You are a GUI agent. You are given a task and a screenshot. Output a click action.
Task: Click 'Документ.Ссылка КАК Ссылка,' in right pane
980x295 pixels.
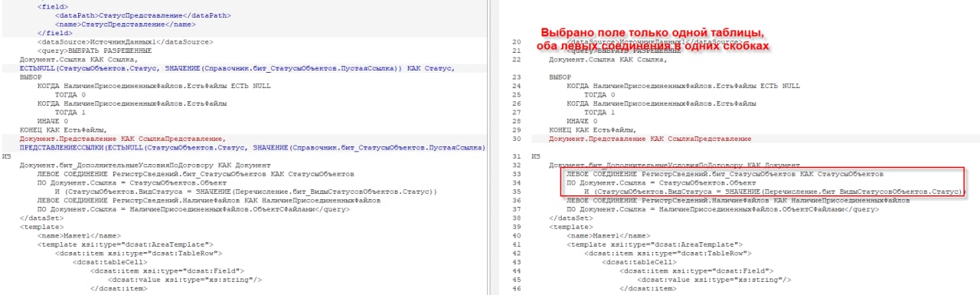[608, 60]
